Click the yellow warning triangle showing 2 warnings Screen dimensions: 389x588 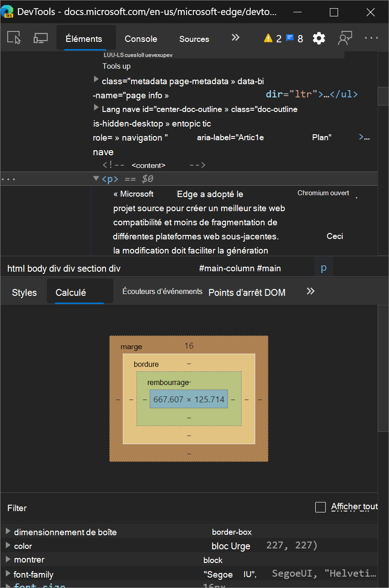click(x=268, y=38)
